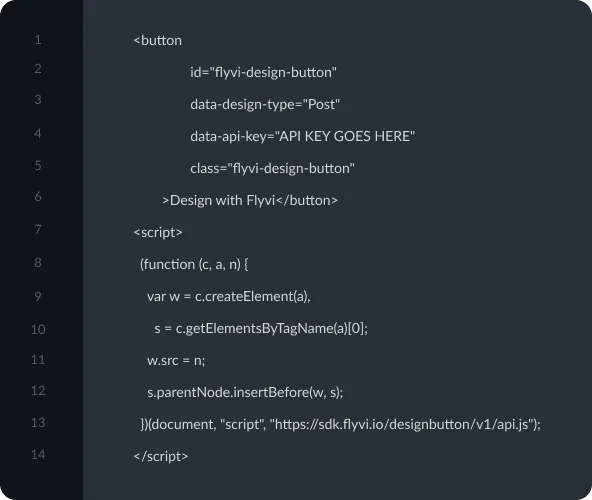This screenshot has width=592, height=500.
Task: Click the opening <script> tag
Action: coord(158,232)
